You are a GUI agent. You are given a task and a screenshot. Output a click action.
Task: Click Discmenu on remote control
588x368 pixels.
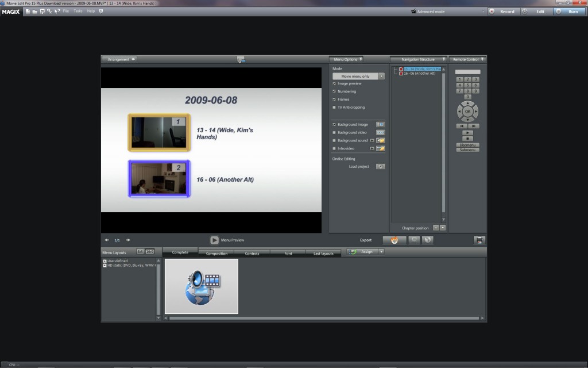tap(467, 145)
